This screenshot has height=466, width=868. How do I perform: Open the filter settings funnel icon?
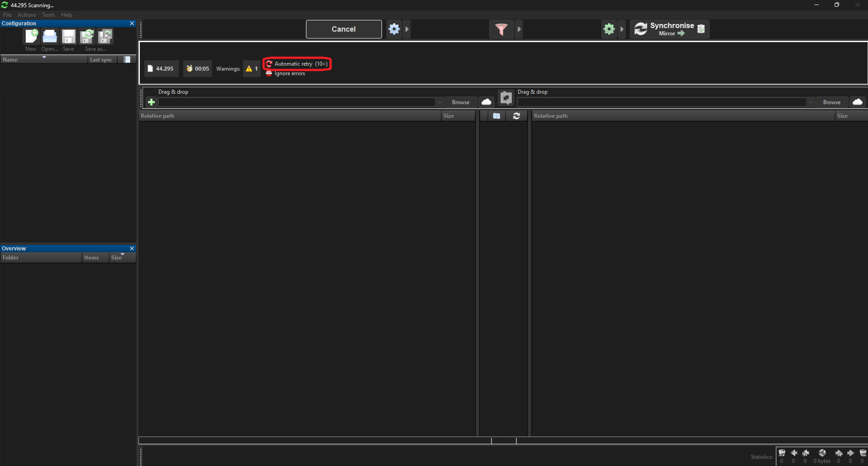tap(501, 29)
